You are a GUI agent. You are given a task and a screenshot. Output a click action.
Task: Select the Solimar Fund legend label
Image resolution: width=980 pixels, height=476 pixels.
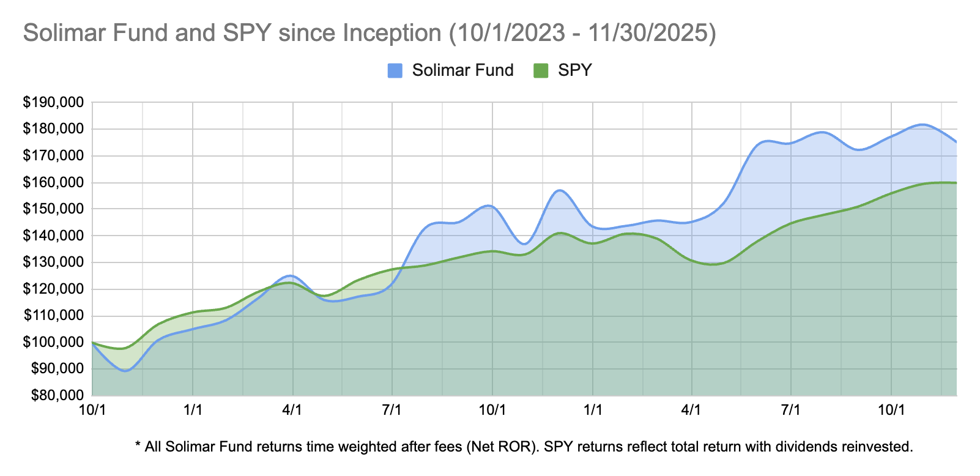point(462,70)
